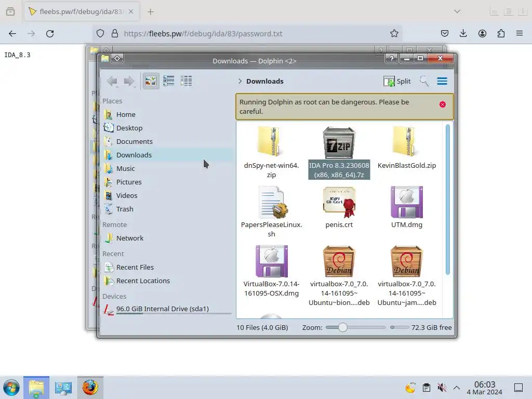Open Dolphin search magnifier
This screenshot has width=532, height=399.
point(424,82)
